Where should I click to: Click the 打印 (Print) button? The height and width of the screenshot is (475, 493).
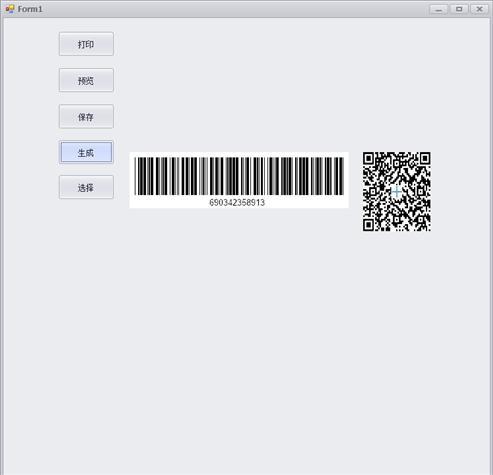(x=86, y=44)
